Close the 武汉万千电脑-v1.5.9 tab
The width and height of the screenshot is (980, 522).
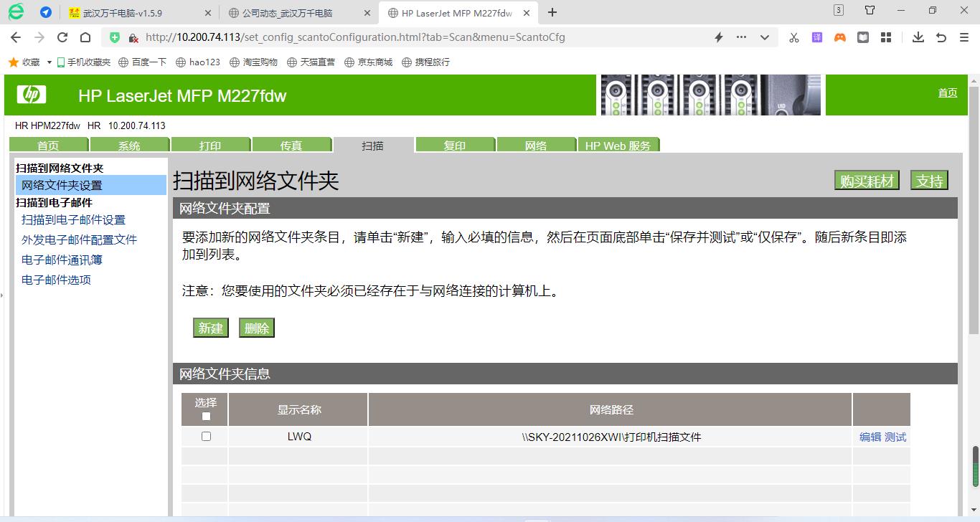[208, 13]
